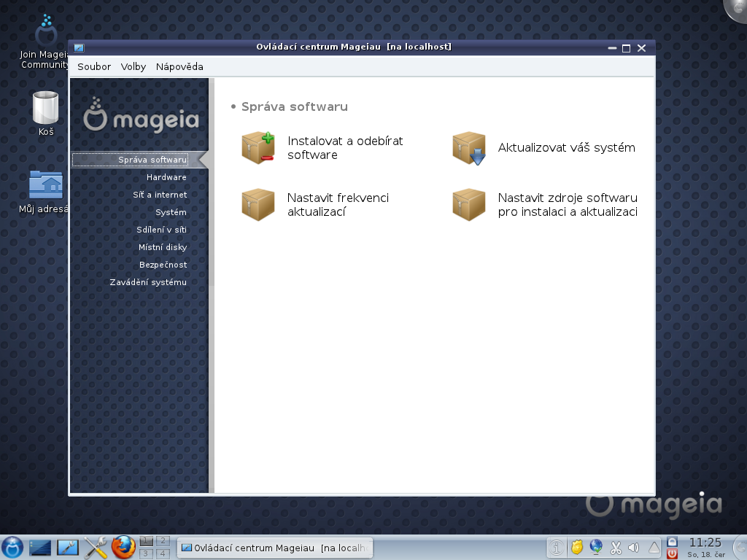Click the 11:25 clock in panel
Image resolution: width=747 pixels, height=560 pixels.
pyautogui.click(x=705, y=542)
